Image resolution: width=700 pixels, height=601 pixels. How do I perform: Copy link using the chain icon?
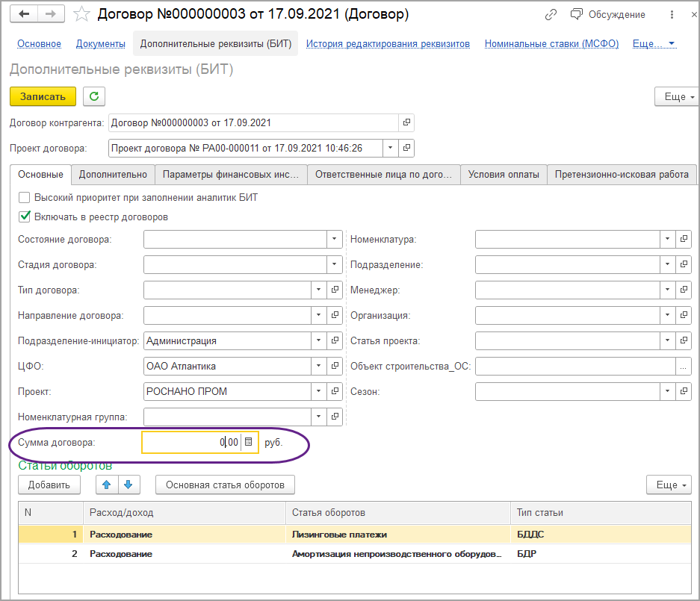click(551, 14)
